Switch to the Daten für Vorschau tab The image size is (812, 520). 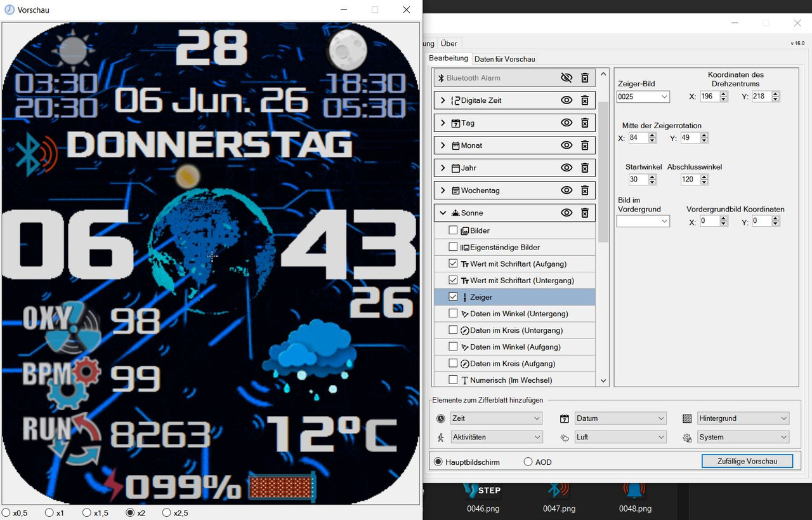505,59
